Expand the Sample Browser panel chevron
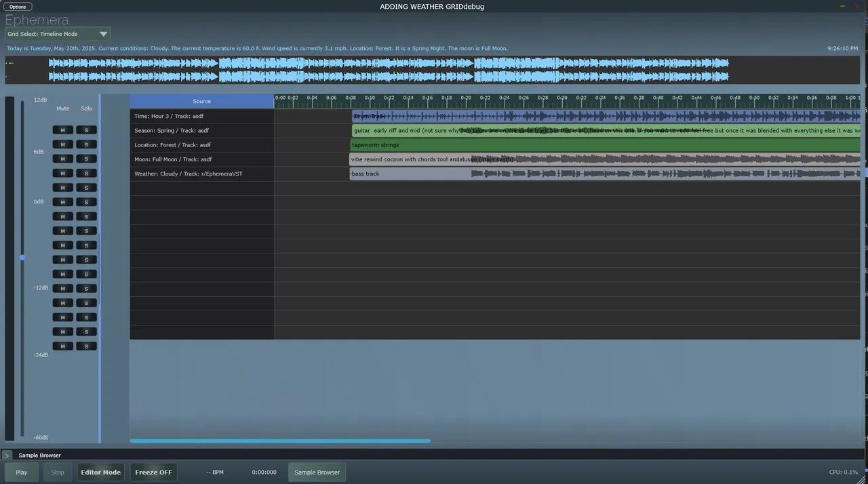This screenshot has height=484, width=868. (x=7, y=455)
